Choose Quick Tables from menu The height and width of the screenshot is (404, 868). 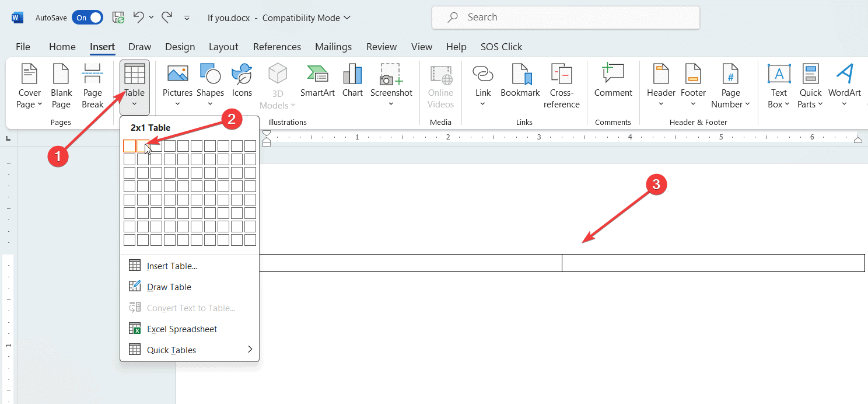[x=190, y=350]
